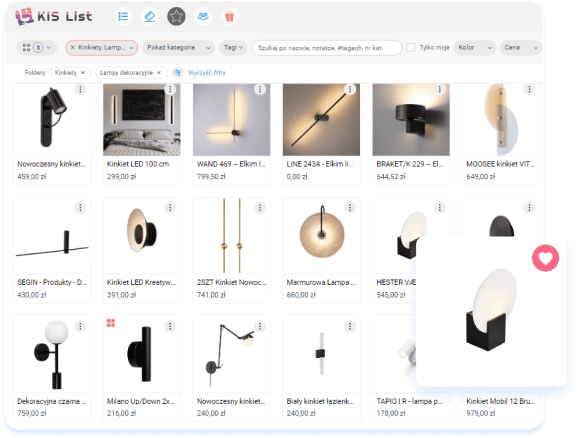Open the grid size S view selector
581x438 pixels.
pyautogui.click(x=37, y=47)
